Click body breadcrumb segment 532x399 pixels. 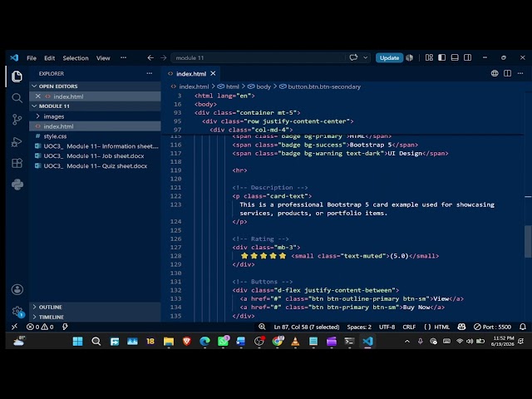(x=259, y=86)
